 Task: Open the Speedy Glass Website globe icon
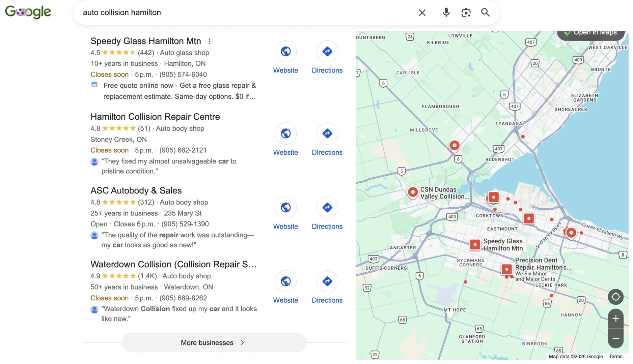click(286, 52)
